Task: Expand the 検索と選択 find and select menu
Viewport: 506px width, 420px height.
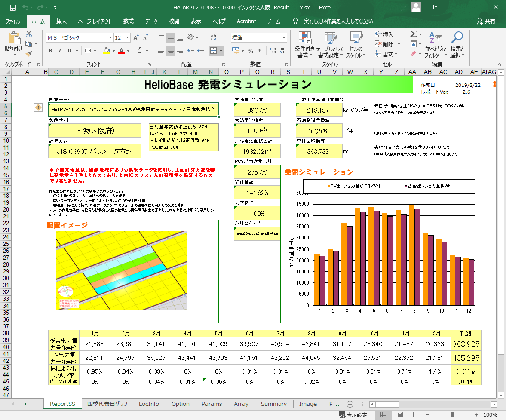Action: point(457,45)
